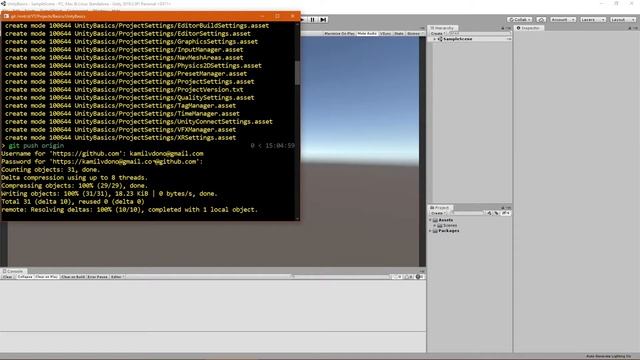Minimize the terminal window

tap(262, 16)
